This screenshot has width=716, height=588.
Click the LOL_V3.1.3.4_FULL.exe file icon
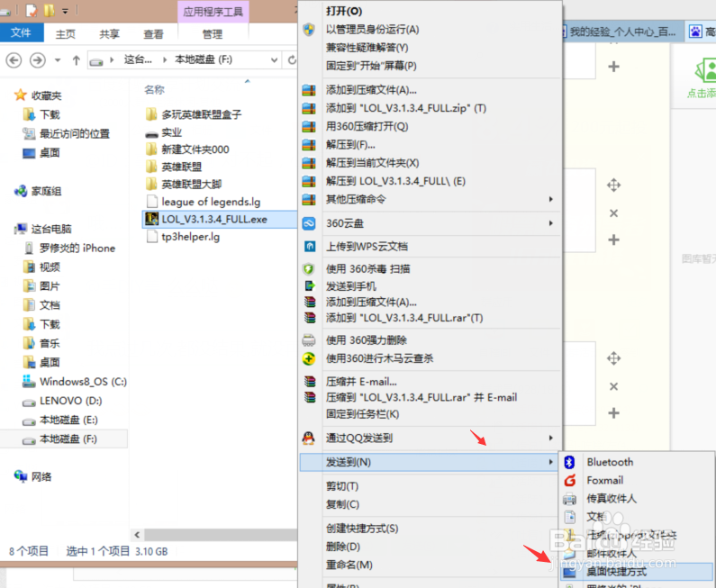tap(151, 219)
